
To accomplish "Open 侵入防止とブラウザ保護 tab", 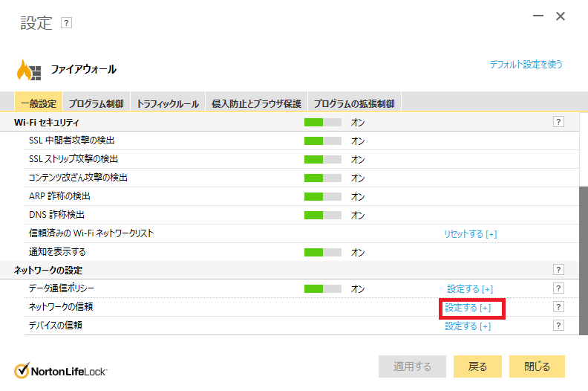I will 256,102.
